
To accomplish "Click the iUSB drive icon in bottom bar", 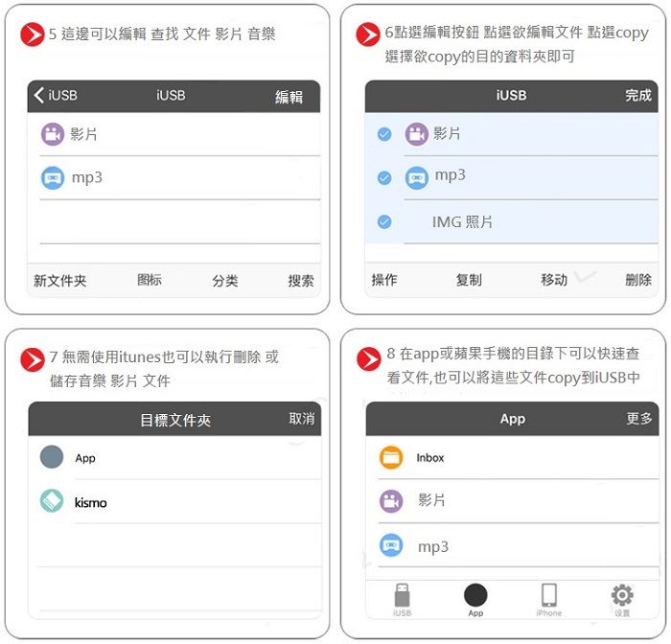I will point(402,595).
